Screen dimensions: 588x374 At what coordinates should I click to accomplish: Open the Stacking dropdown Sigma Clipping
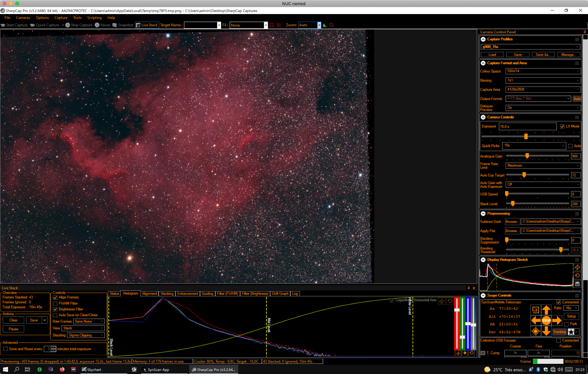point(86,335)
